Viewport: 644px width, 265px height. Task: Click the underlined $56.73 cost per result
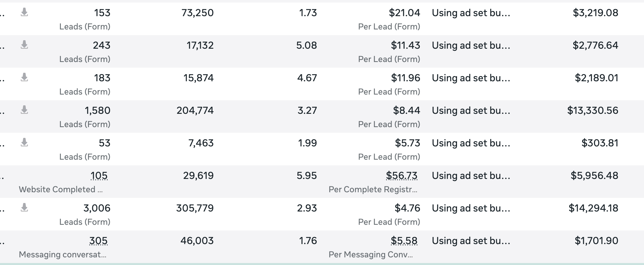(x=402, y=176)
